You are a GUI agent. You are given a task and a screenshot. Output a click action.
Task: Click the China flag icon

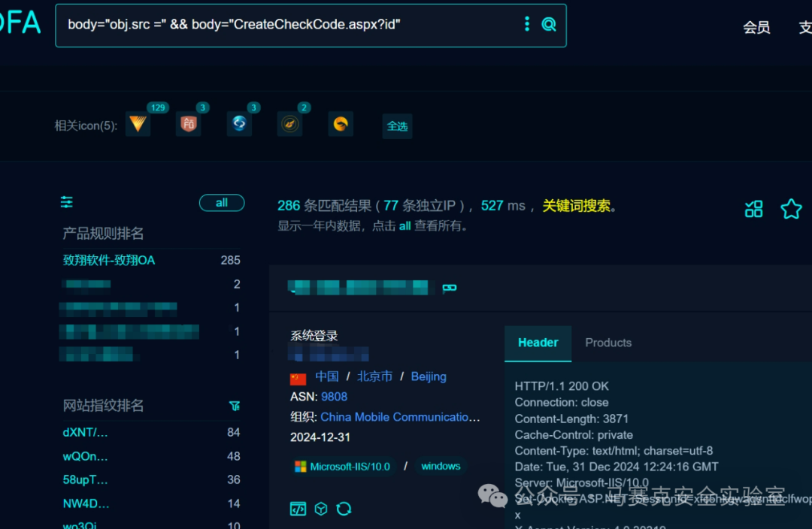click(x=298, y=379)
